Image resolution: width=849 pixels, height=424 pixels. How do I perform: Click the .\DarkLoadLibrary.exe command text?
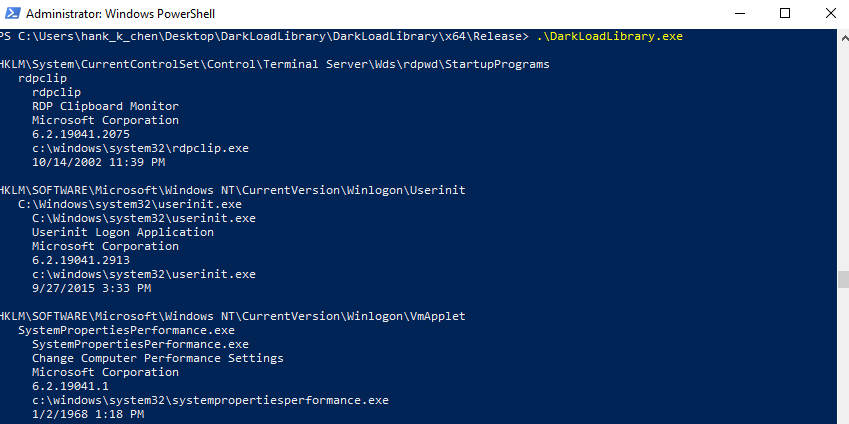tap(610, 36)
